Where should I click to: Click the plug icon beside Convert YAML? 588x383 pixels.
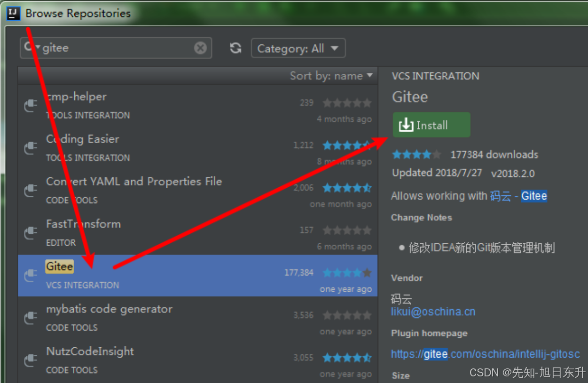[x=31, y=191]
